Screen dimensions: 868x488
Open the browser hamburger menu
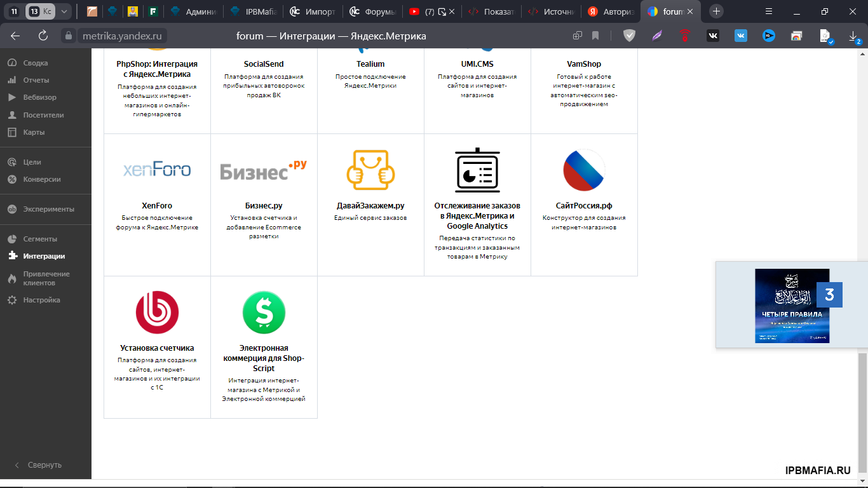coord(769,11)
